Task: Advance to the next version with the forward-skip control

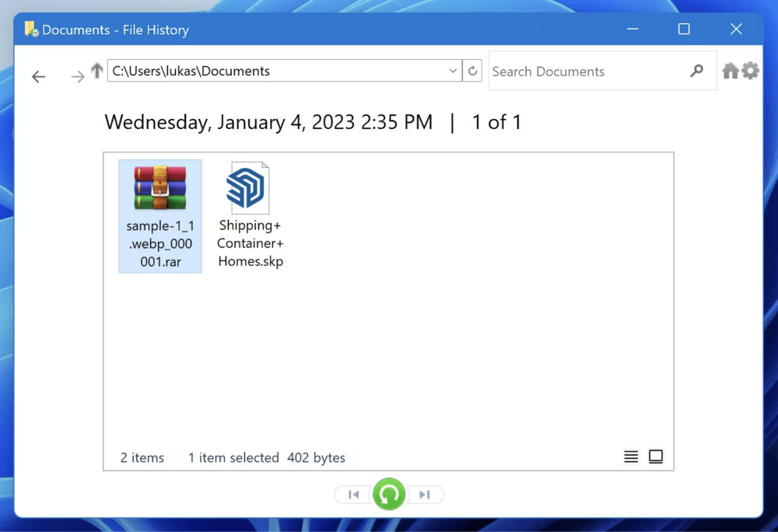Action: [x=425, y=494]
